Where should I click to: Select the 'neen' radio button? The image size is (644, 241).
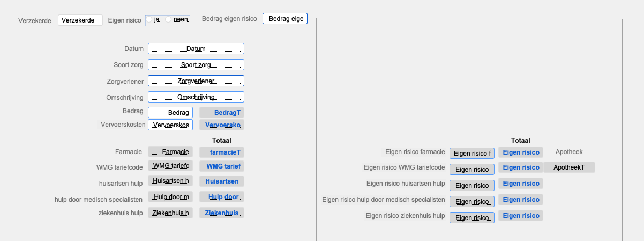[x=168, y=20]
